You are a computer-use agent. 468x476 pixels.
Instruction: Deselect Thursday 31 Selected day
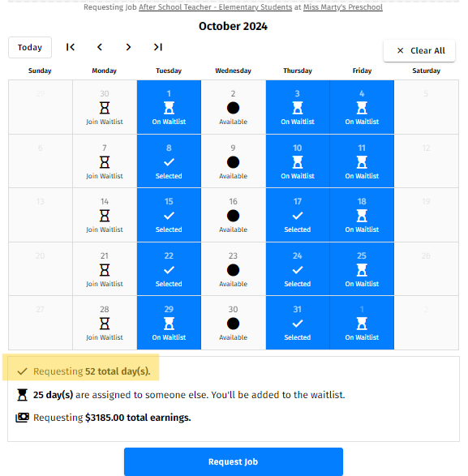(298, 323)
